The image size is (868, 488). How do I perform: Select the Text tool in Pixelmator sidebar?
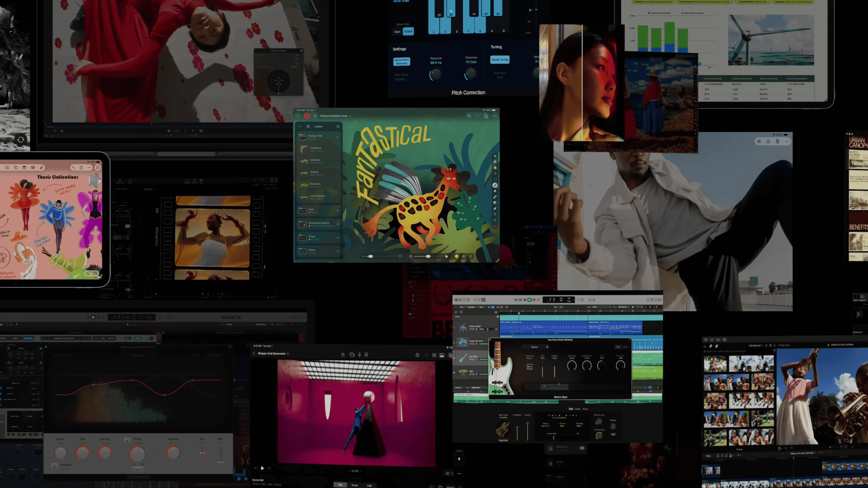[x=495, y=215]
